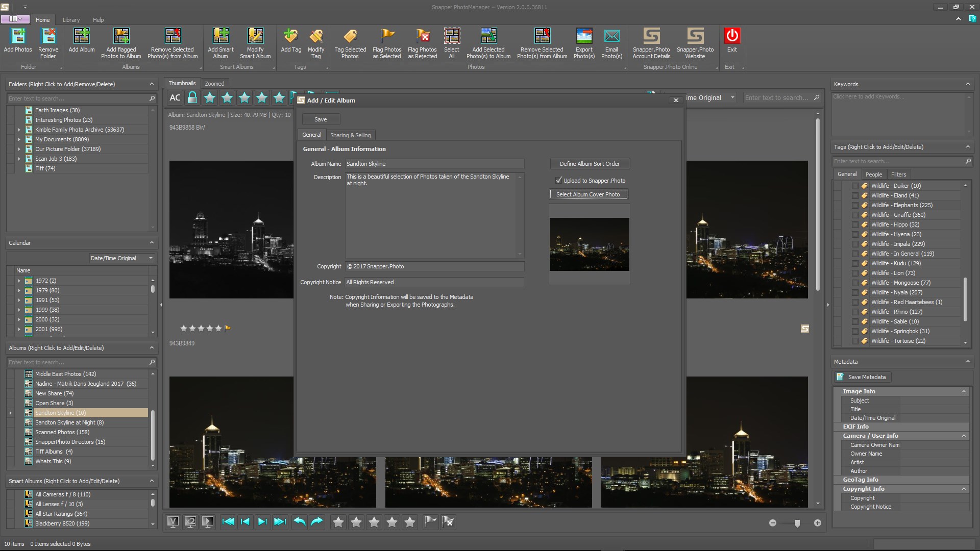This screenshot has height=551, width=980.
Task: Click the Add Smart Album icon
Action: pos(220,36)
